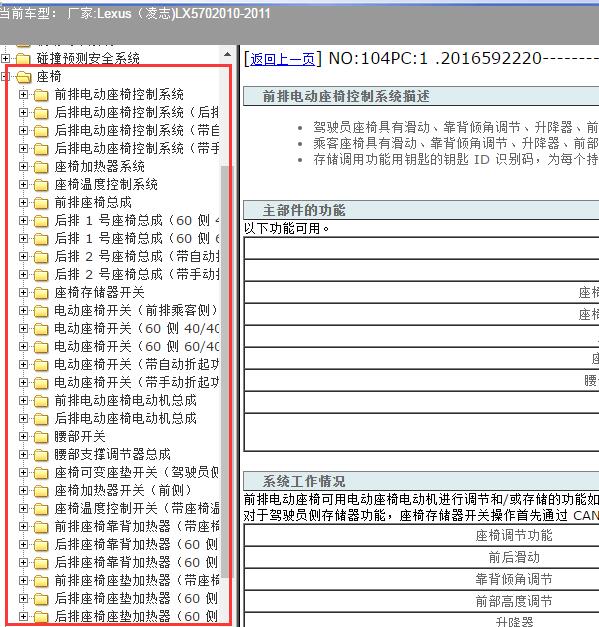599x627 pixels.
Task: Select folder icon of 电动座椅开关（带手动折起
Action: click(x=41, y=383)
